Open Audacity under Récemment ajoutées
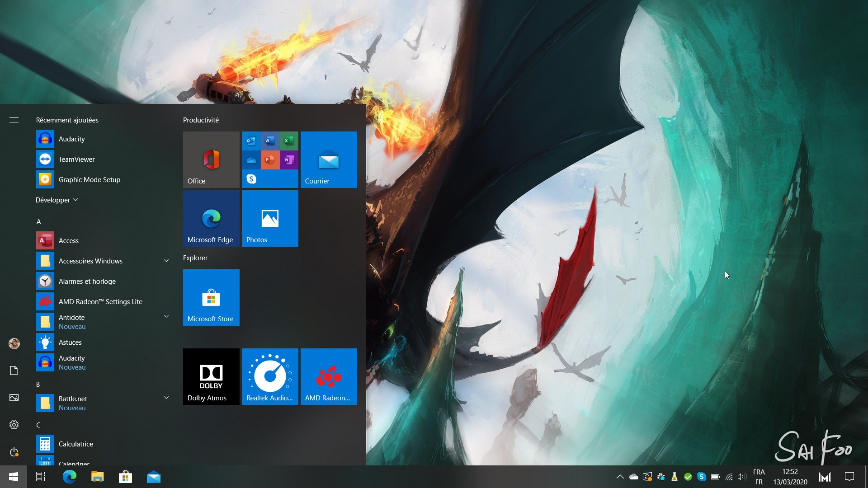 [x=103, y=139]
